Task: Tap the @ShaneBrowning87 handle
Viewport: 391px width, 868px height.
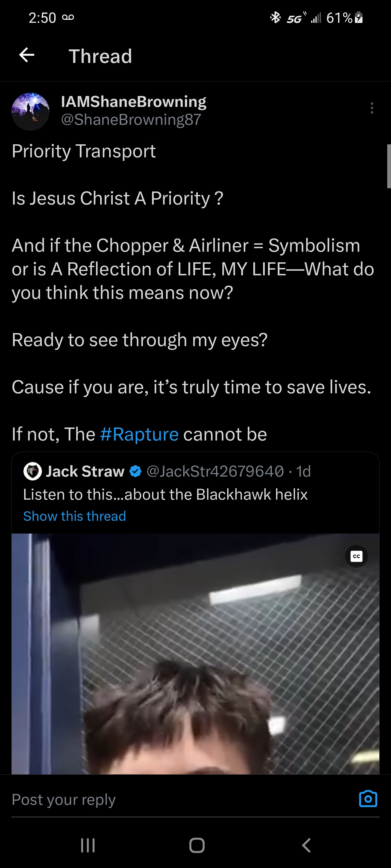Action: pyautogui.click(x=131, y=120)
